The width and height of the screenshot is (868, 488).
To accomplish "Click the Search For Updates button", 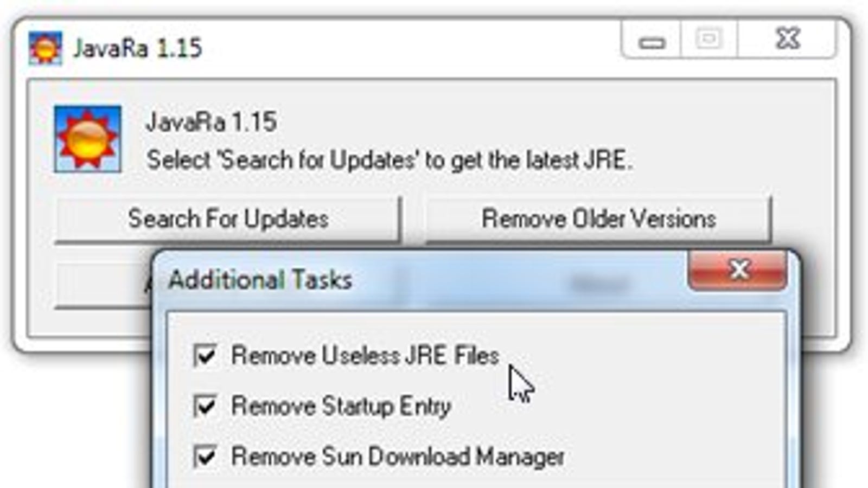I will pyautogui.click(x=228, y=219).
